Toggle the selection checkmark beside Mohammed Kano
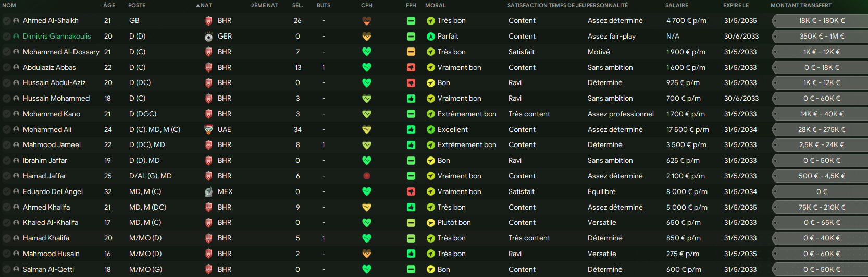The image size is (868, 277). (x=6, y=114)
